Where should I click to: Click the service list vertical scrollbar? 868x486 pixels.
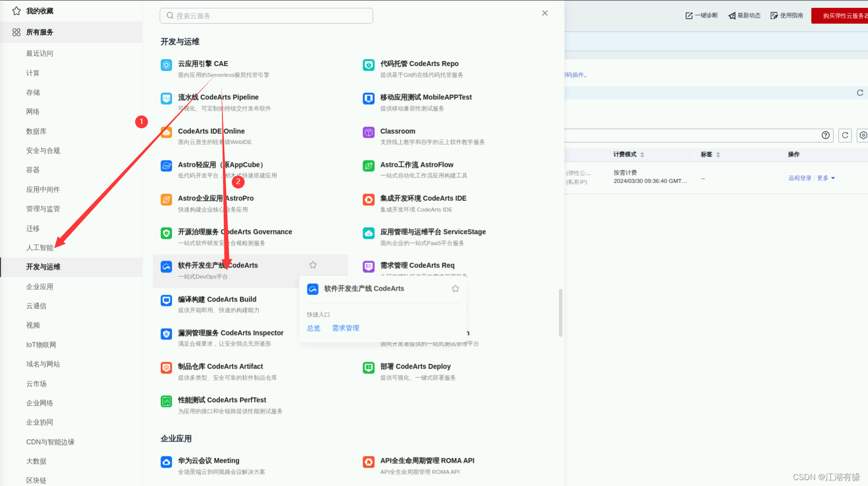click(560, 313)
